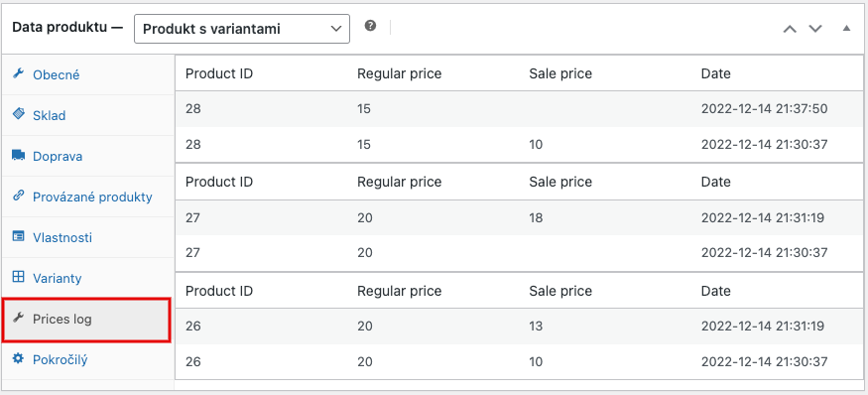Click the link icon beside Provázané produkty
The image size is (868, 395).
click(x=18, y=196)
